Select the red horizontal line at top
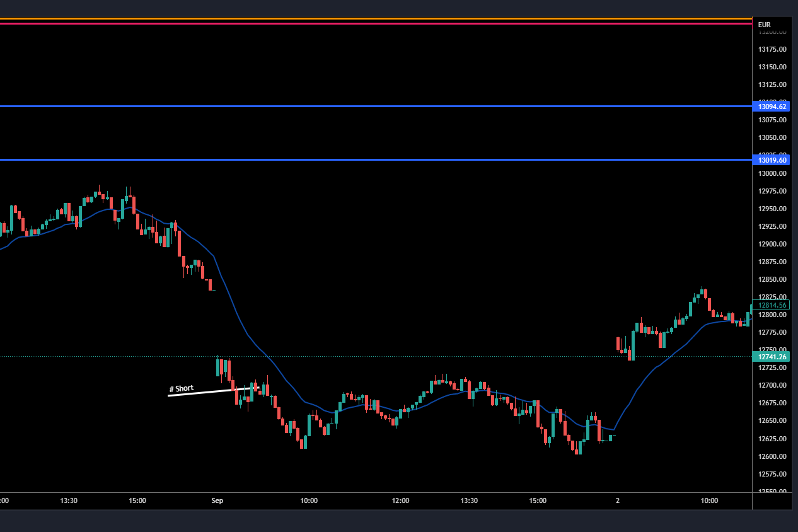Viewport: 798px width, 532px height. (378, 23)
